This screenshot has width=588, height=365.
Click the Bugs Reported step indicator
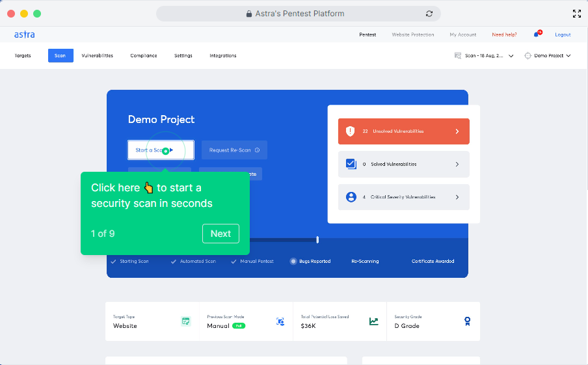click(293, 262)
